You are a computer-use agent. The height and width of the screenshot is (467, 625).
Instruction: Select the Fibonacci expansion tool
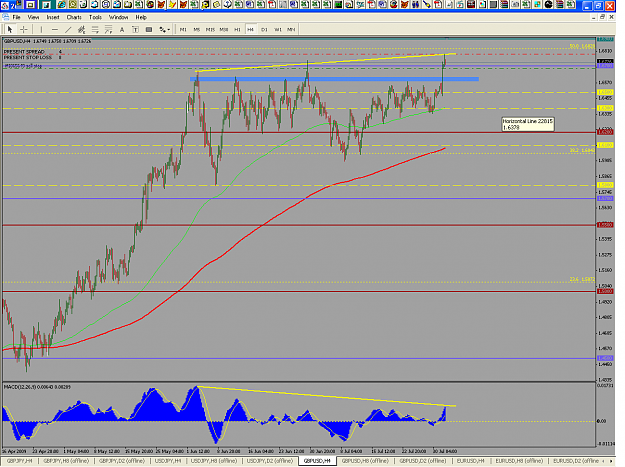tap(108, 29)
